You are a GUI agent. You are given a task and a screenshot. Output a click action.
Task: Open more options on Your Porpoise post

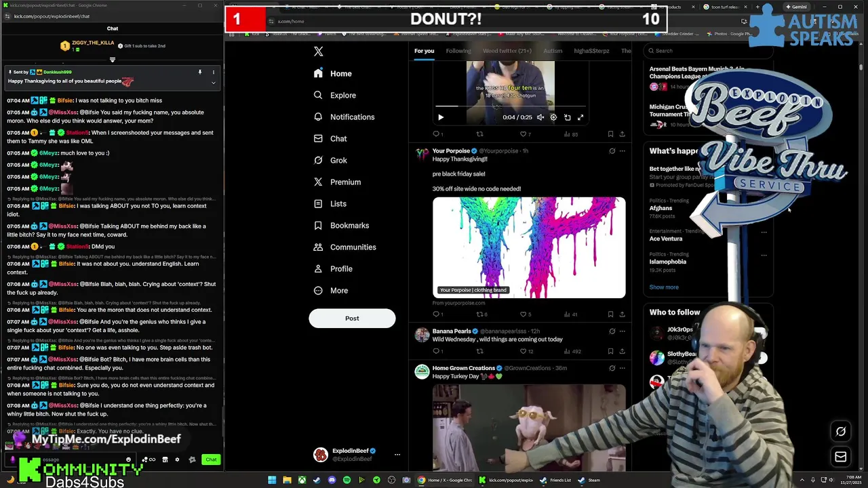click(x=622, y=151)
